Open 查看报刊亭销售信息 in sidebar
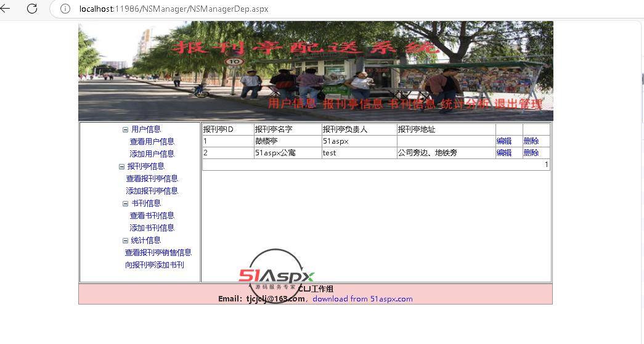 (x=158, y=253)
